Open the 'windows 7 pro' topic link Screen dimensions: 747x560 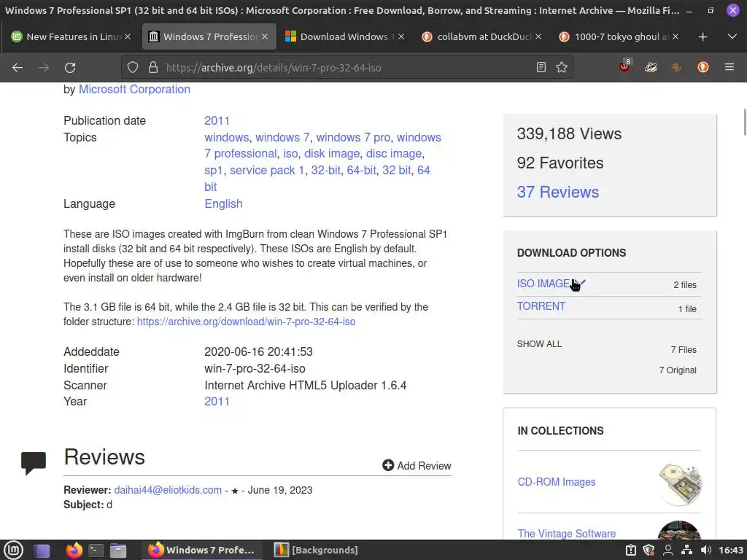[353, 137]
